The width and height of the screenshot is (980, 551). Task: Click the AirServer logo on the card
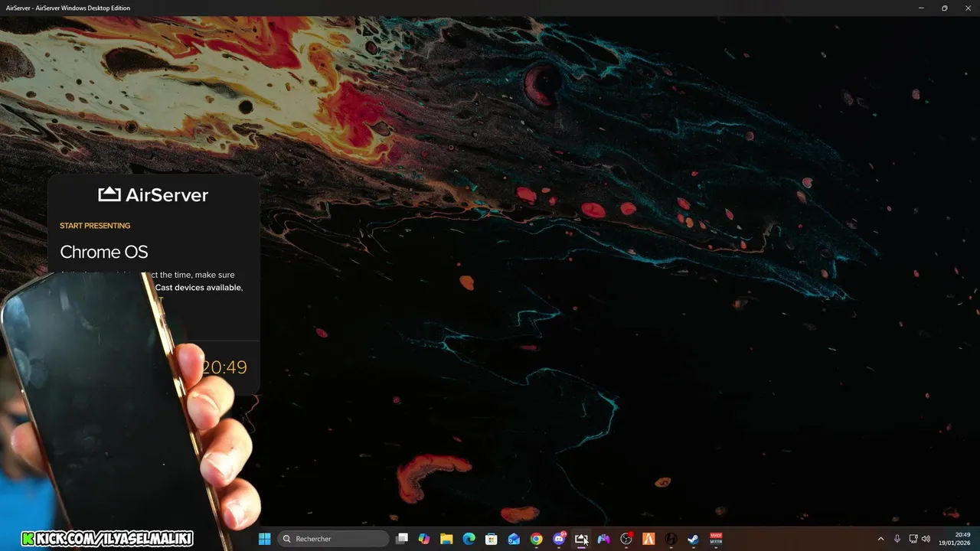(153, 194)
